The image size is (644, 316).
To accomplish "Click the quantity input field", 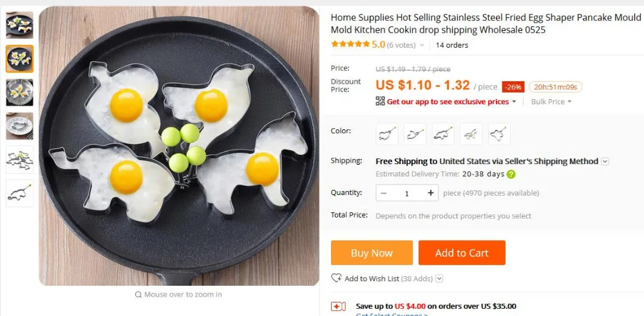I will tap(407, 193).
